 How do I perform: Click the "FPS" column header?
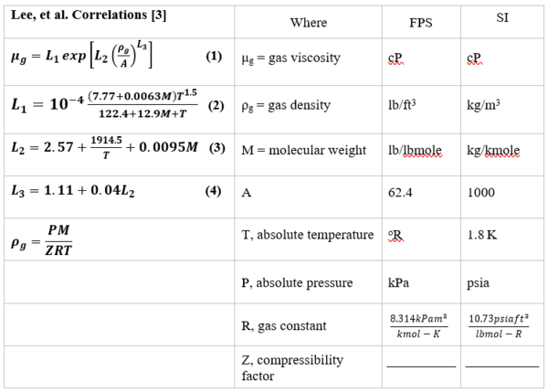pos(421,22)
